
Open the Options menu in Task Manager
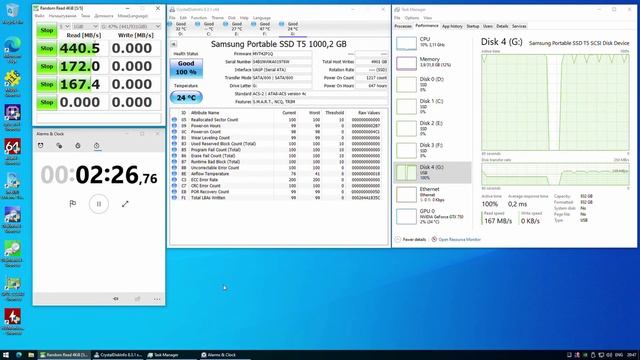(412, 18)
